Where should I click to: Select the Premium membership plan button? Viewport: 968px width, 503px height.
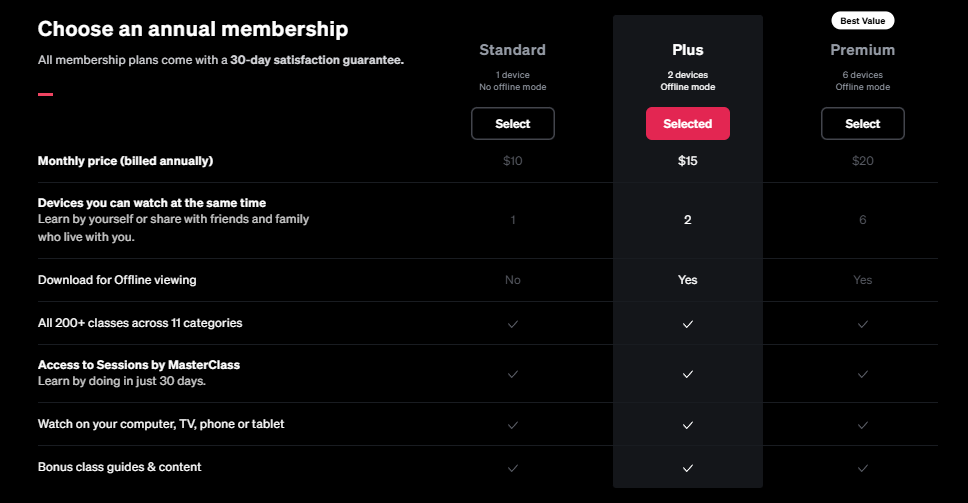coord(862,124)
